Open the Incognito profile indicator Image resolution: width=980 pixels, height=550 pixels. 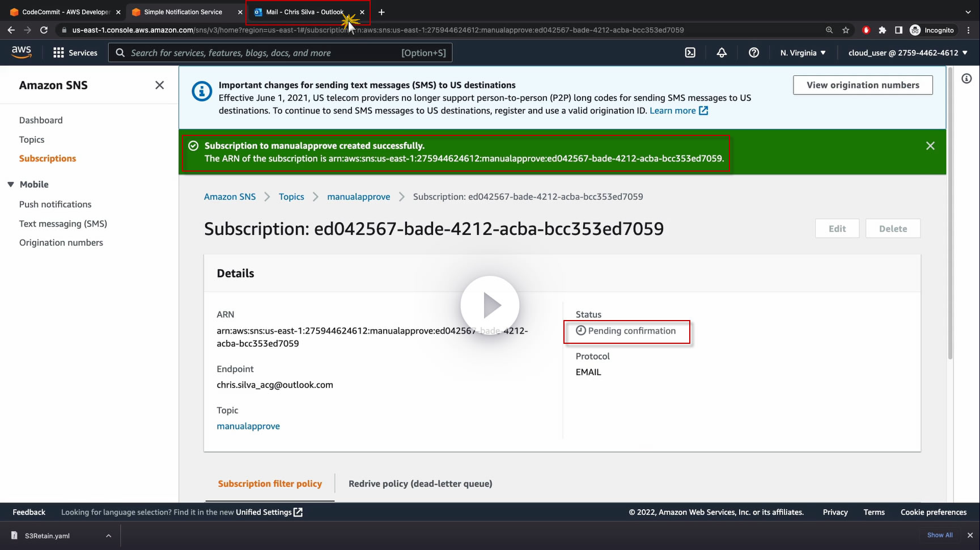pos(932,30)
